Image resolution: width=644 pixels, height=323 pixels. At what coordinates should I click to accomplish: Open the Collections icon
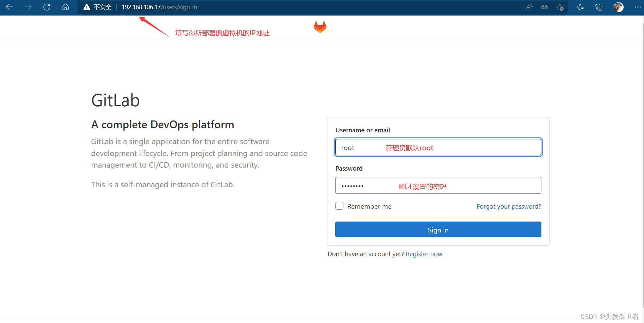599,7
